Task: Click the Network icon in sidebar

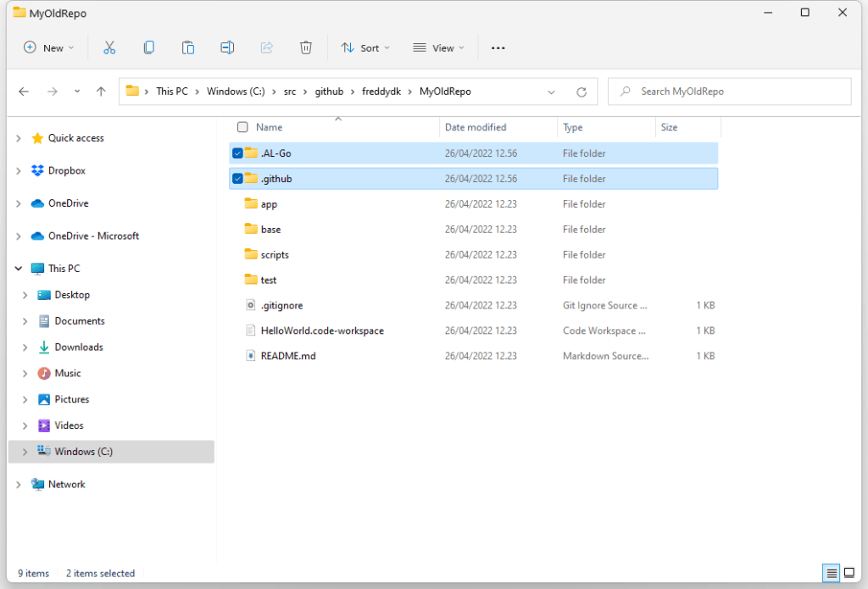Action: pos(37,485)
